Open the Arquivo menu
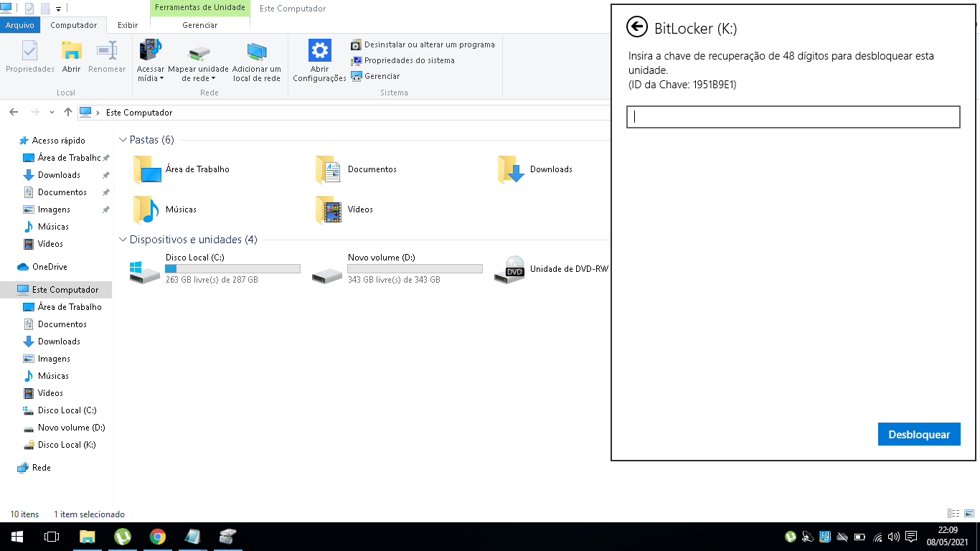The image size is (980, 551). click(x=20, y=25)
